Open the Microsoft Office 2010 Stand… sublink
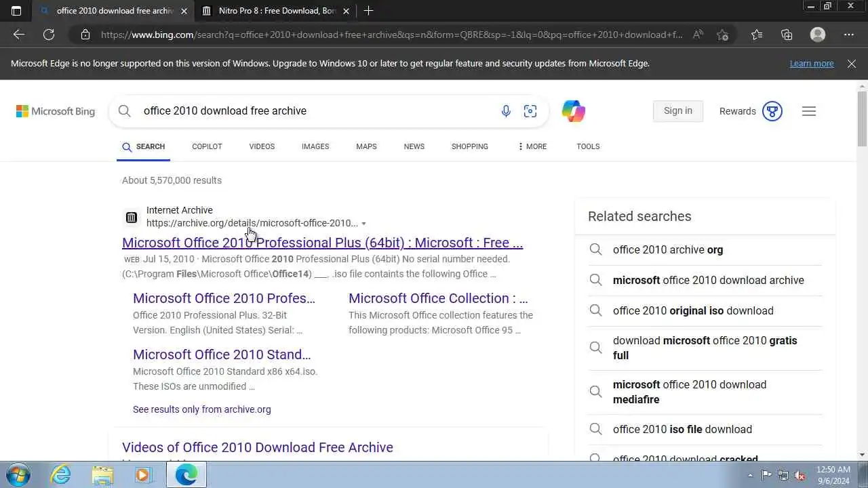Viewport: 868px width, 488px height. (222, 354)
